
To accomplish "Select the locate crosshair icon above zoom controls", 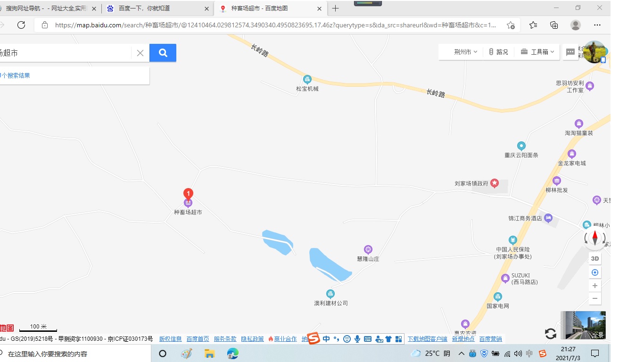I will pyautogui.click(x=594, y=272).
